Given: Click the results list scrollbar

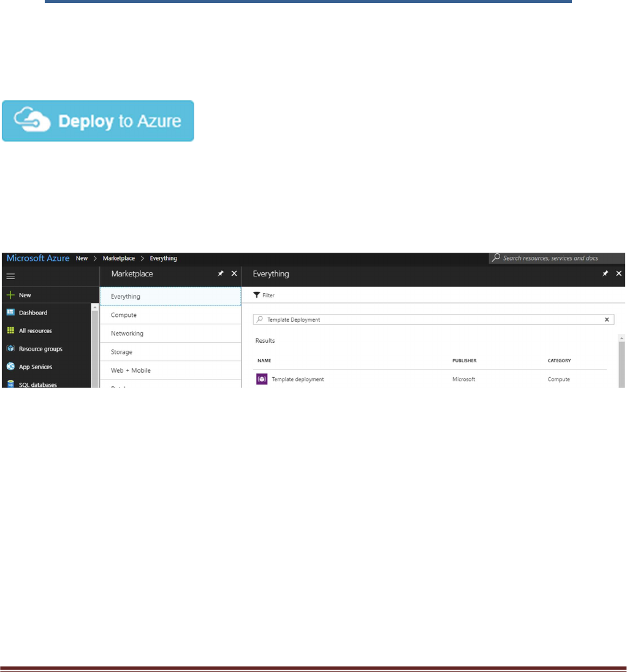Looking at the screenshot, I should [621, 361].
